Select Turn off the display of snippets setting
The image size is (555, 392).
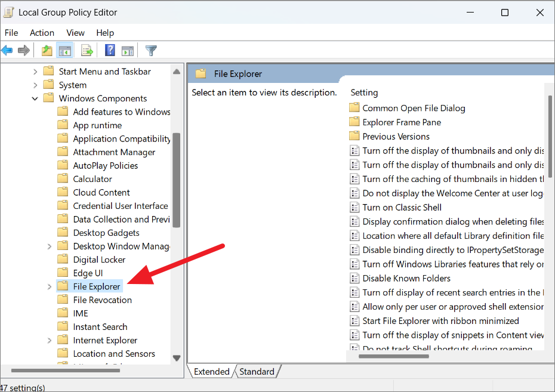[x=453, y=335]
